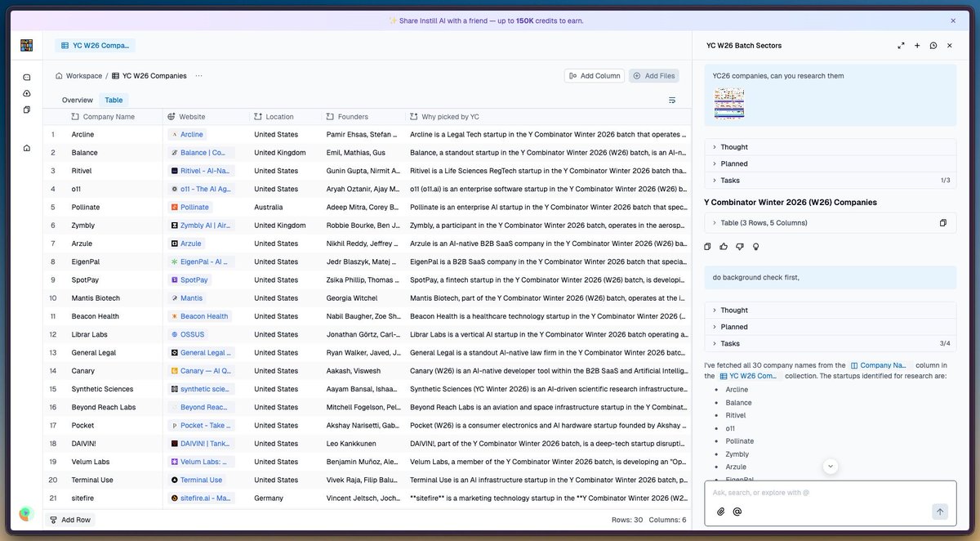Open the Terminal Use website link
This screenshot has height=541, width=980.
click(196, 480)
